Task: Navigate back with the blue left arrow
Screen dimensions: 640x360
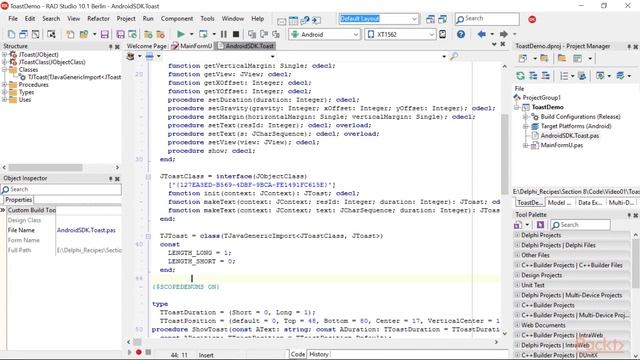Action: coord(482,34)
